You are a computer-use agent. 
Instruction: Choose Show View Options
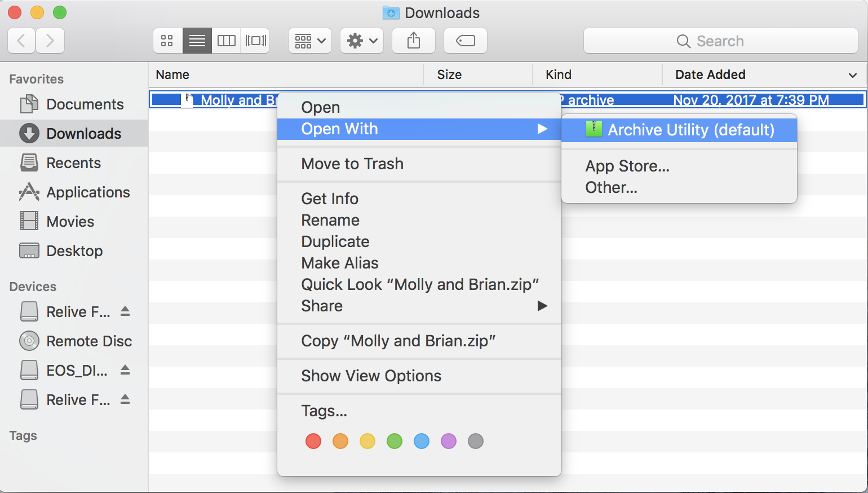(419, 376)
